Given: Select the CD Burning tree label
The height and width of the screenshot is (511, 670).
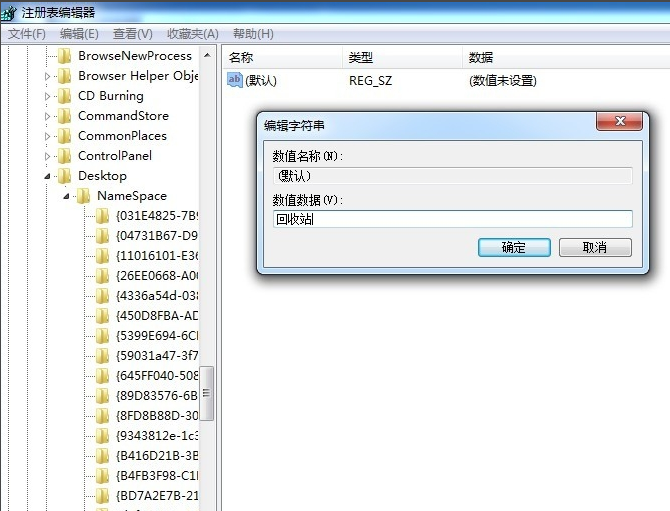Looking at the screenshot, I should pyautogui.click(x=111, y=96).
